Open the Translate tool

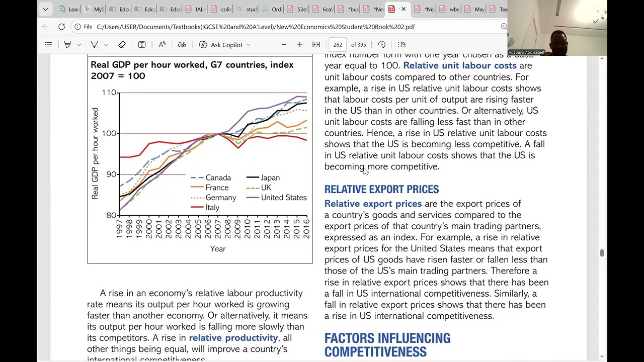182,45
